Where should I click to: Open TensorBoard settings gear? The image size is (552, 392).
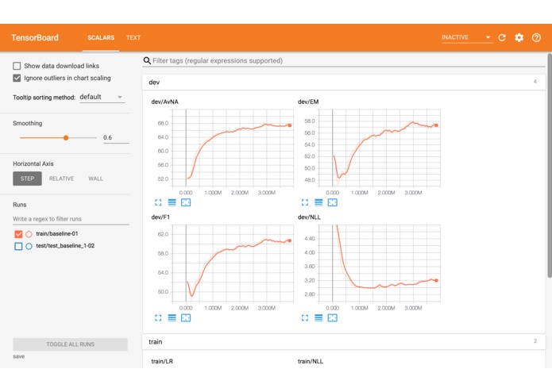(519, 37)
